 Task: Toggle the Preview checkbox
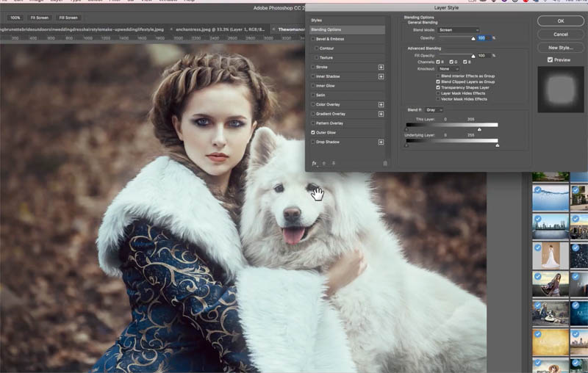pos(551,59)
